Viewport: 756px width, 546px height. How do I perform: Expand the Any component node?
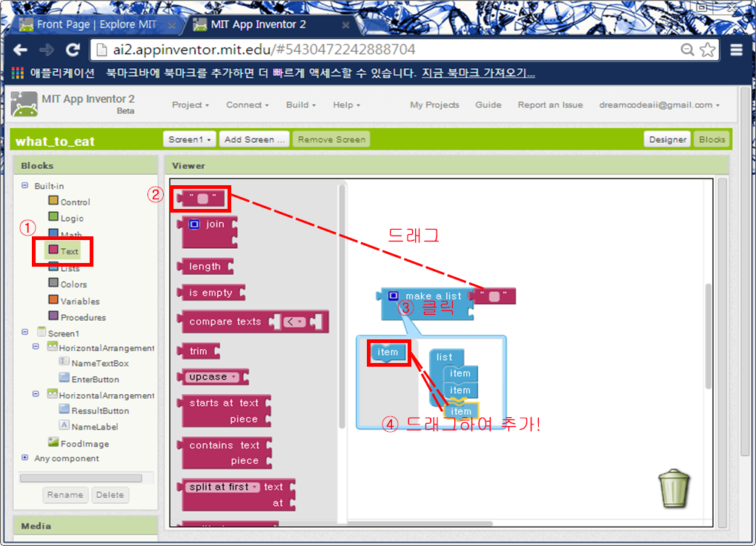[x=25, y=457]
